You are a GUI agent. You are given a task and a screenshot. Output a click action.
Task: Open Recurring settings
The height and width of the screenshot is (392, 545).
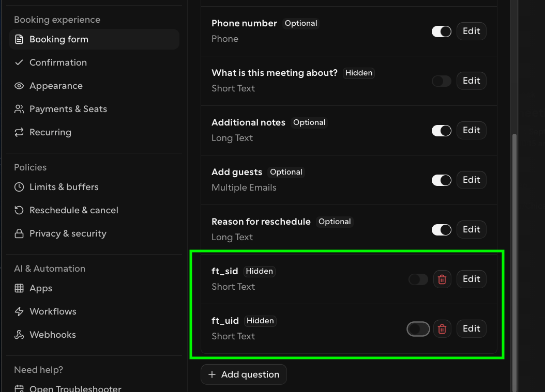(94, 132)
